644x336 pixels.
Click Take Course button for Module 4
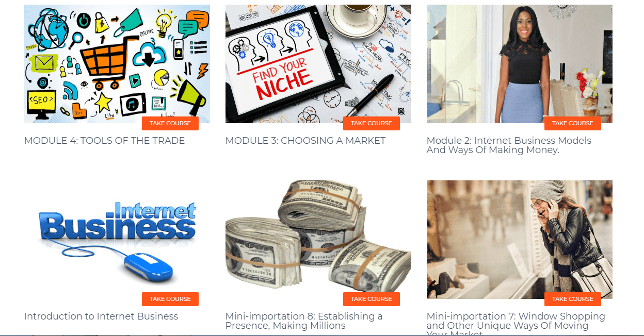170,124
